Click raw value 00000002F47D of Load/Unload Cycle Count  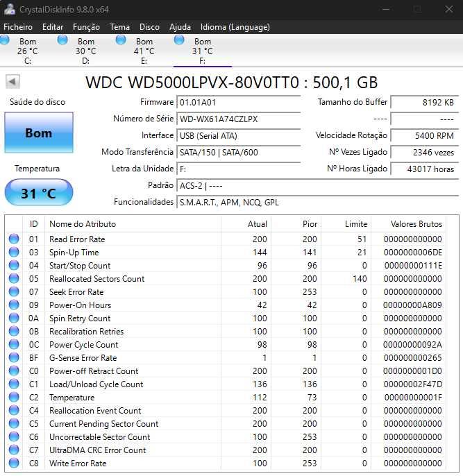pos(413,384)
